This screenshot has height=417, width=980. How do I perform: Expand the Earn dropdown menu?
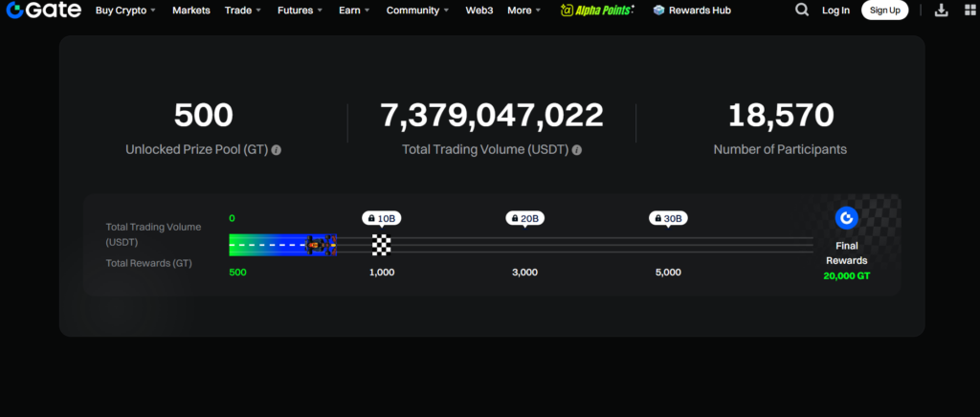[x=354, y=11]
